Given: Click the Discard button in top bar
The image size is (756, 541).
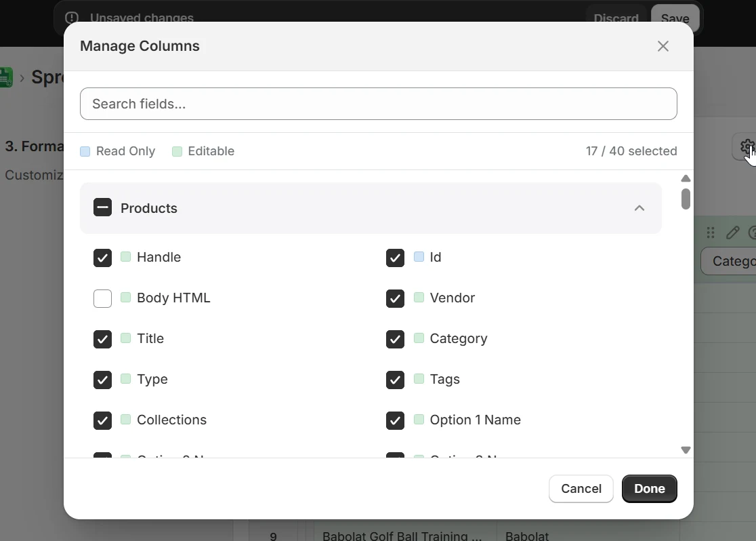Looking at the screenshot, I should point(616,18).
